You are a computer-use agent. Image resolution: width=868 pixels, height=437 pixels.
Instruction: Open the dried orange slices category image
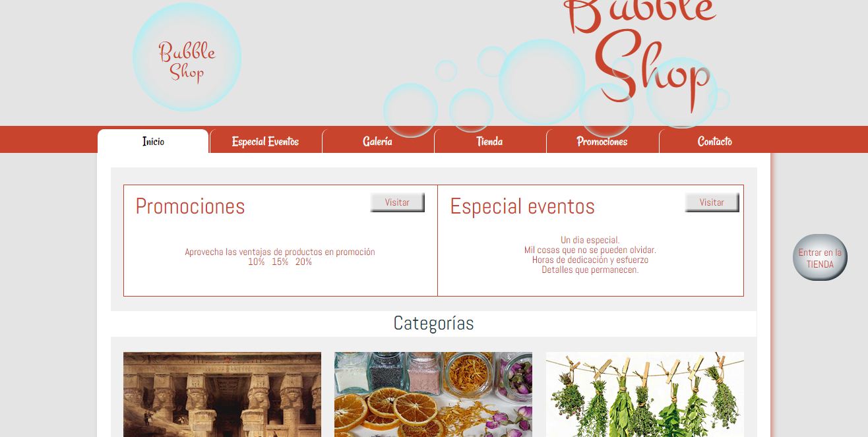pos(433,394)
